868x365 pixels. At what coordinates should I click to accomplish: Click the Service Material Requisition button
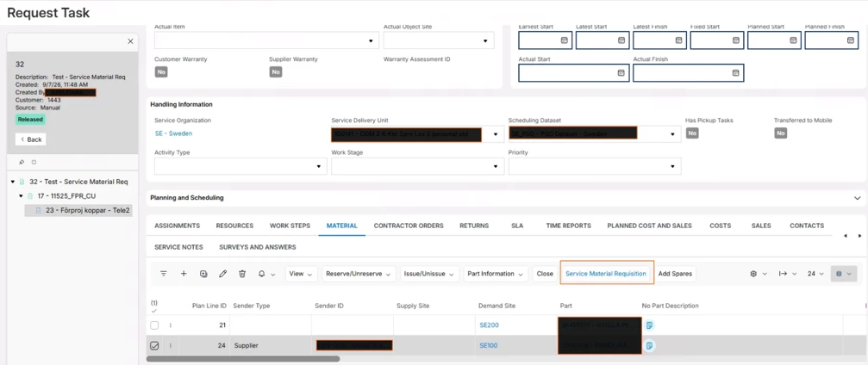tap(606, 274)
